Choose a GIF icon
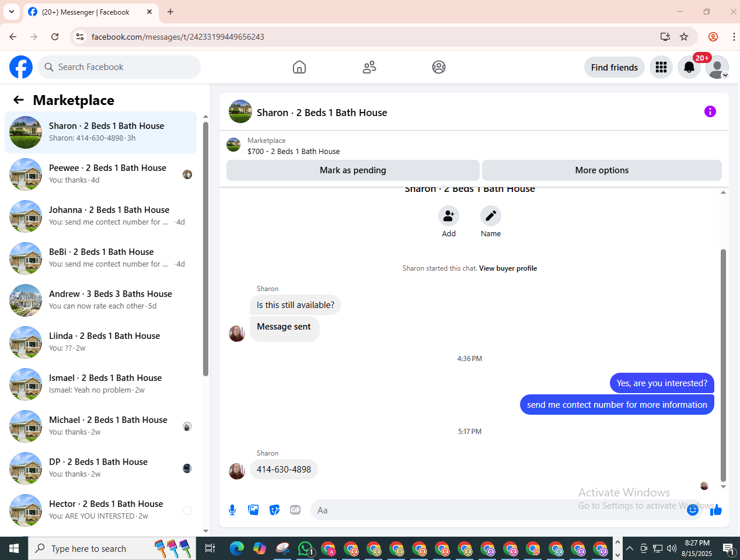 [295, 510]
